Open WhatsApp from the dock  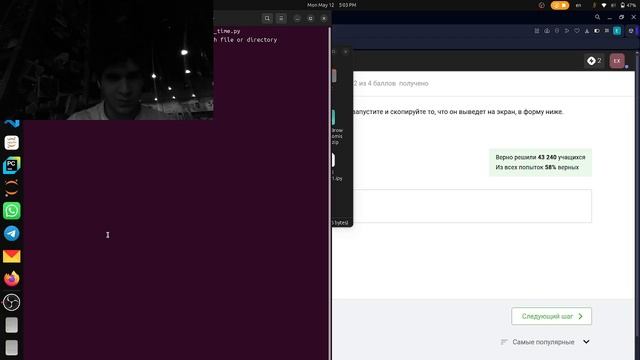point(11,211)
